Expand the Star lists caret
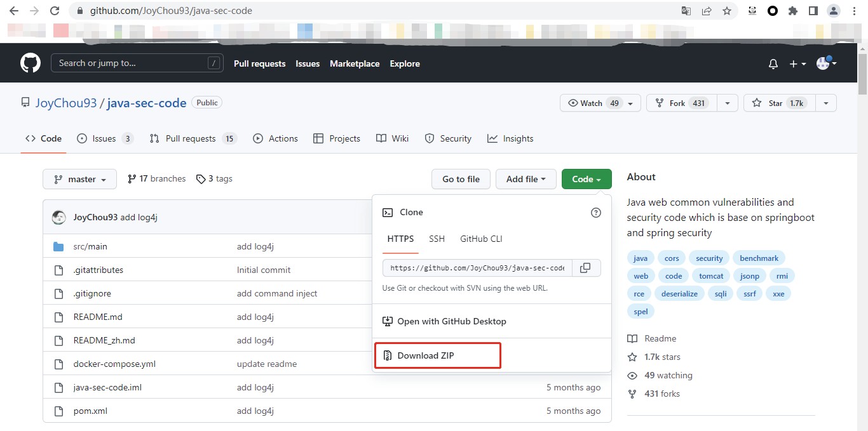868x431 pixels. (826, 103)
